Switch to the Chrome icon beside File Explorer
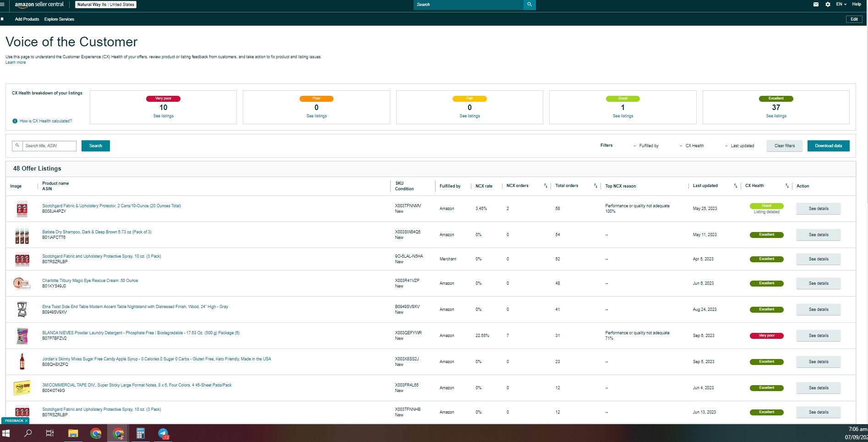Image resolution: width=868 pixels, height=442 pixels. [96, 433]
